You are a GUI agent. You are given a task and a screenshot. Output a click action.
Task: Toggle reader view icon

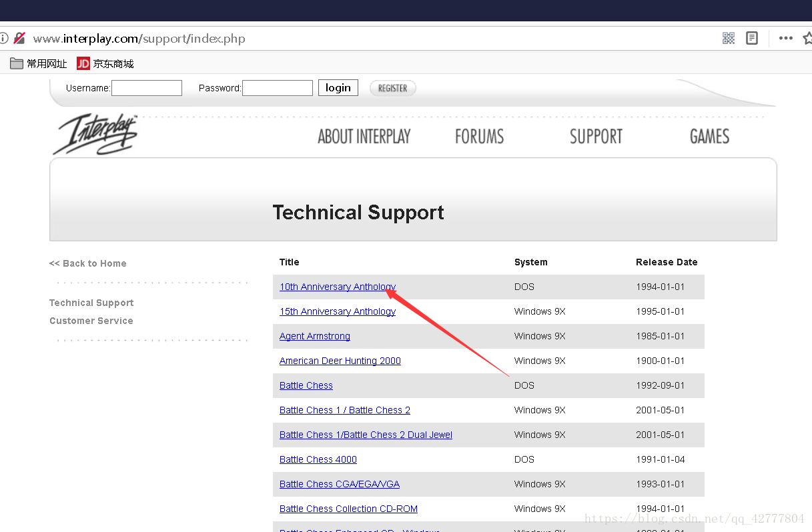(752, 38)
